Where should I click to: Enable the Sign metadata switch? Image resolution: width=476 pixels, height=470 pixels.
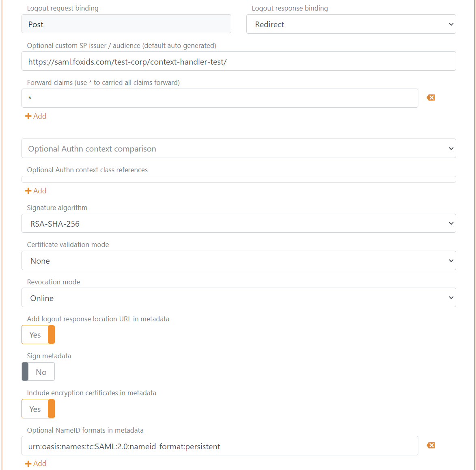pos(38,371)
